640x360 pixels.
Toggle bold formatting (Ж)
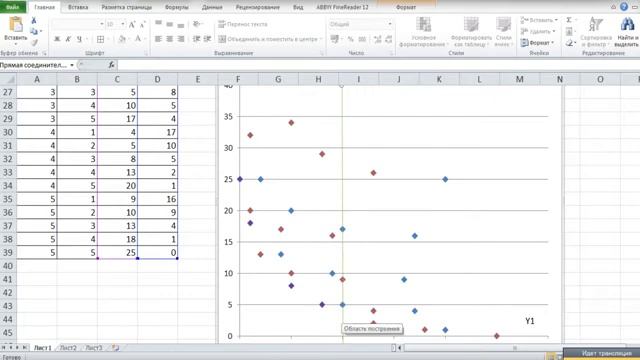(57, 39)
